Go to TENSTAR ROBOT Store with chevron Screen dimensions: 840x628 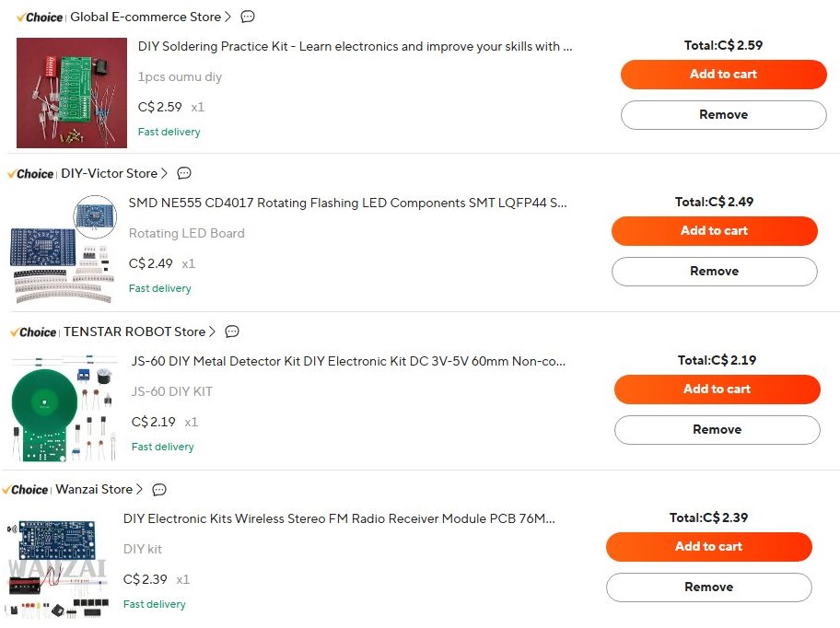[x=213, y=331]
